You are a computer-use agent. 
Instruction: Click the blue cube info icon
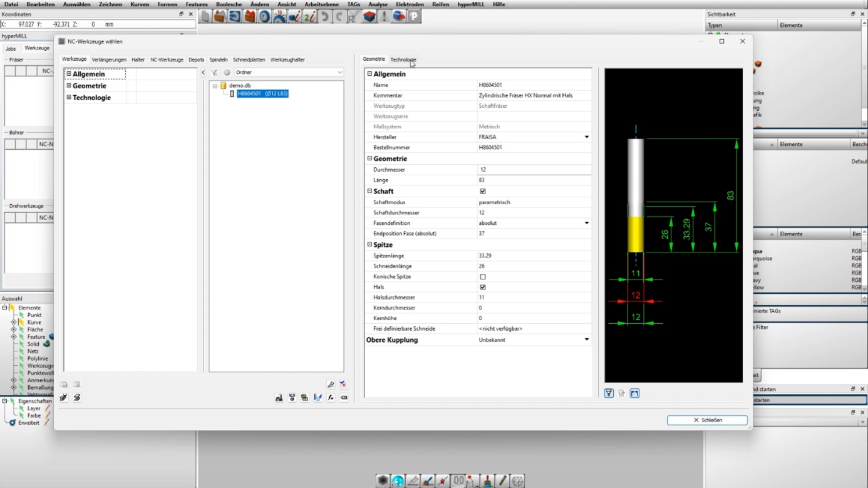click(x=294, y=17)
